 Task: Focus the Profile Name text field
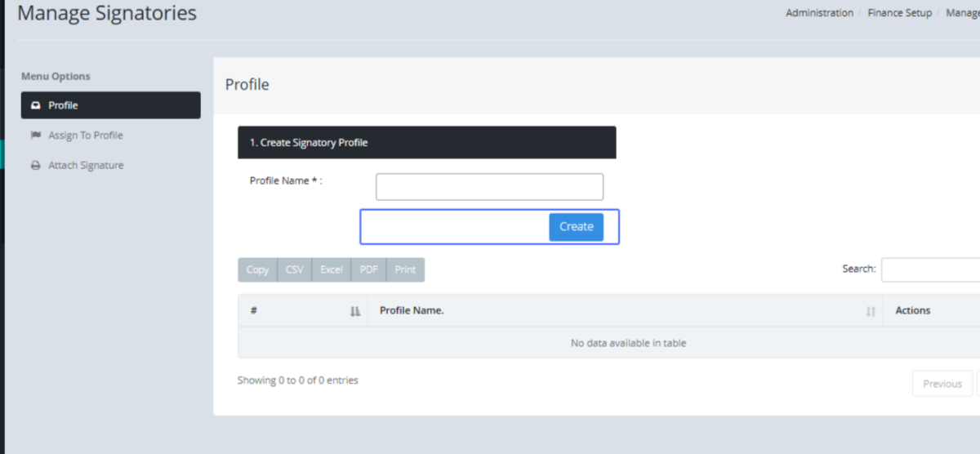[489, 187]
